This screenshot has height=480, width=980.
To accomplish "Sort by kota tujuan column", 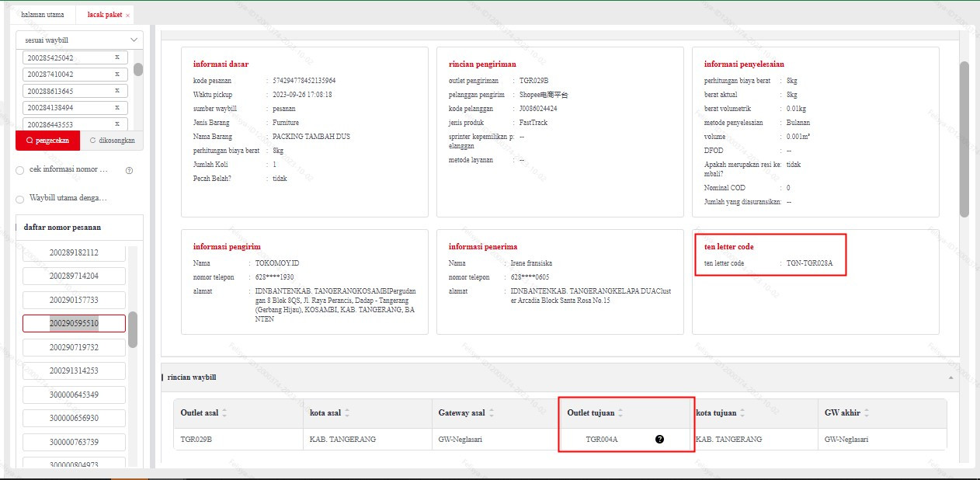I will tap(744, 413).
